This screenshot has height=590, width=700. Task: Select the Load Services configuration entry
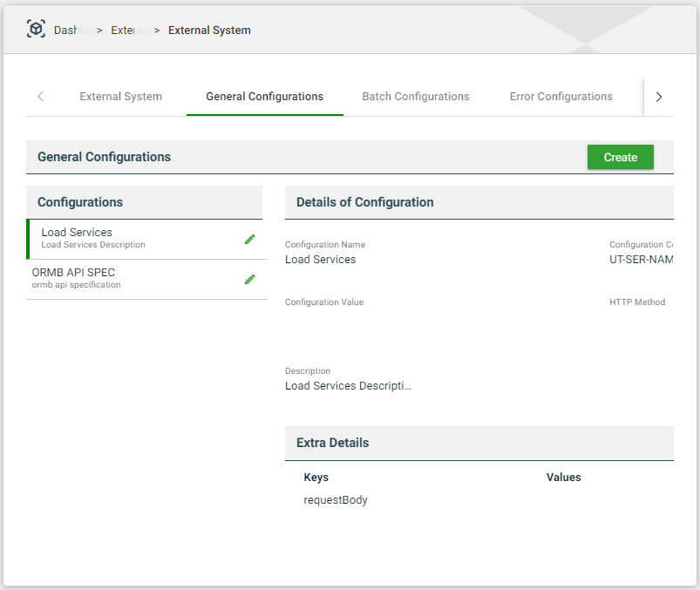pyautogui.click(x=131, y=239)
